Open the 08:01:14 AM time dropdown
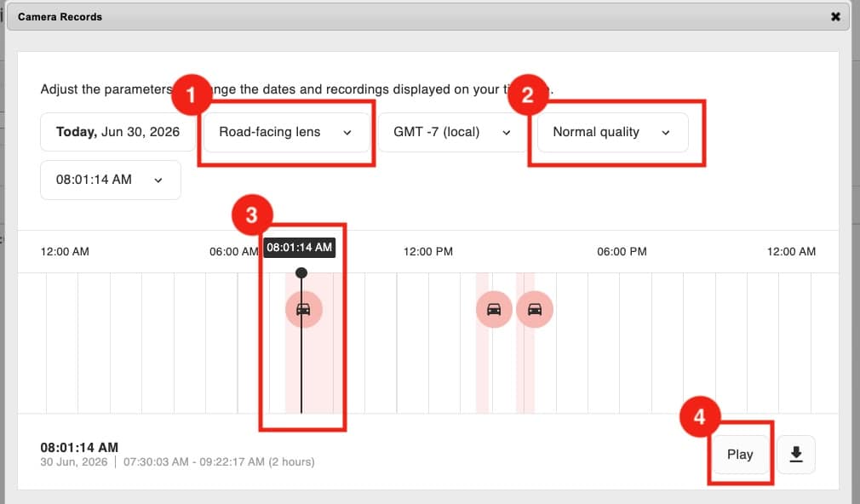Image resolution: width=860 pixels, height=504 pixels. point(110,180)
